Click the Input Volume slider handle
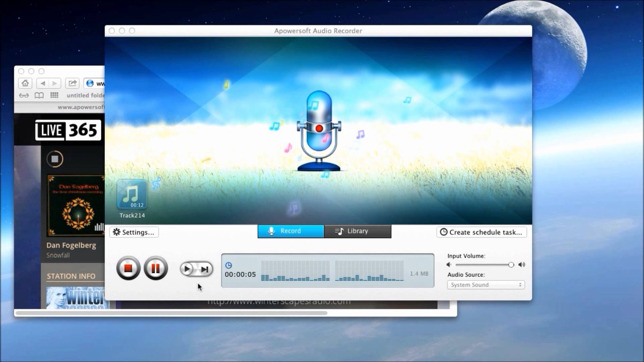 point(511,265)
